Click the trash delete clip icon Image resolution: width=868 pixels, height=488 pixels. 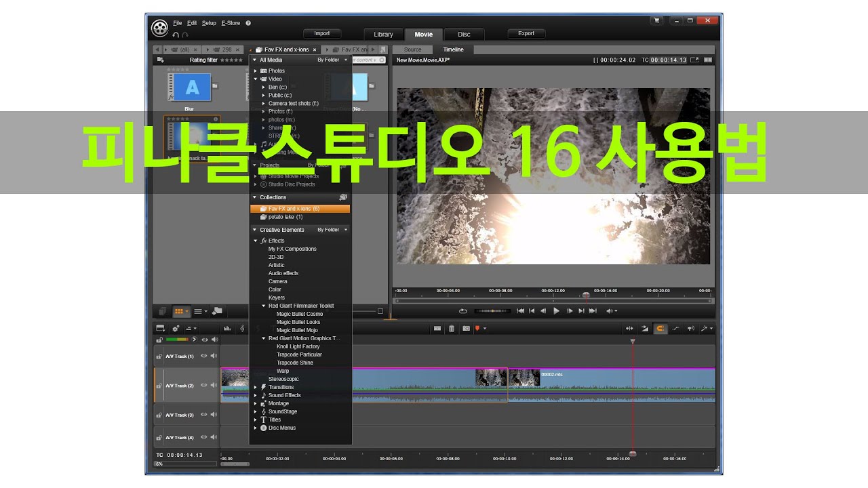point(452,329)
